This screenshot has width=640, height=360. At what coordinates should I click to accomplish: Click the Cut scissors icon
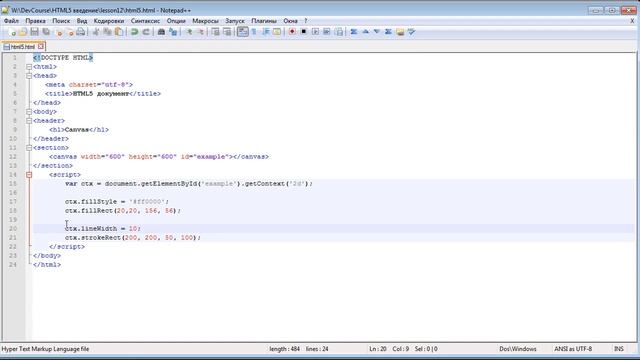(x=96, y=32)
